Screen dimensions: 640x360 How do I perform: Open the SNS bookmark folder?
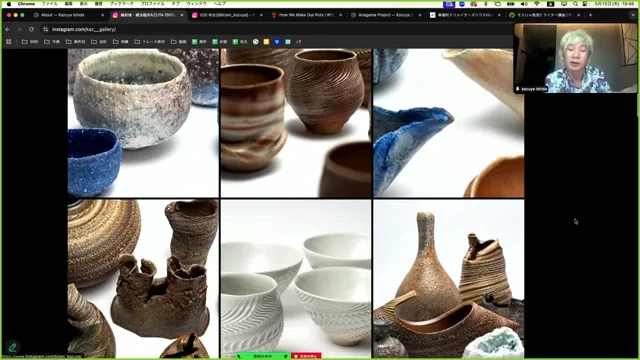(30, 42)
